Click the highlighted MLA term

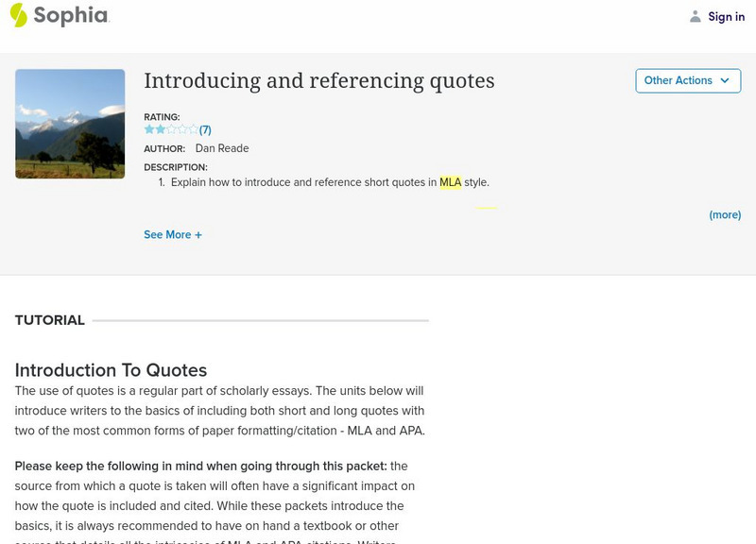(x=450, y=182)
